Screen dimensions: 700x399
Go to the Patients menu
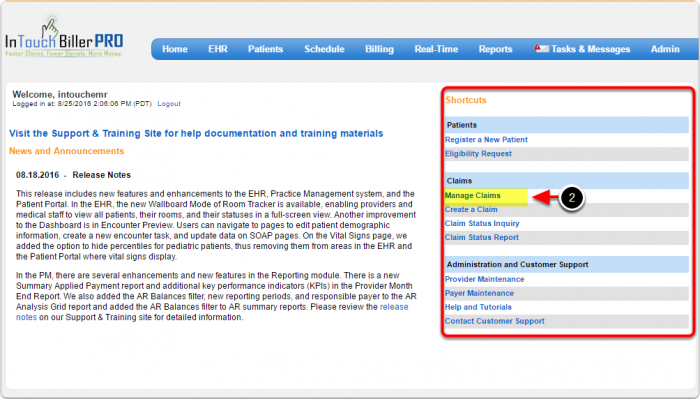pos(266,49)
